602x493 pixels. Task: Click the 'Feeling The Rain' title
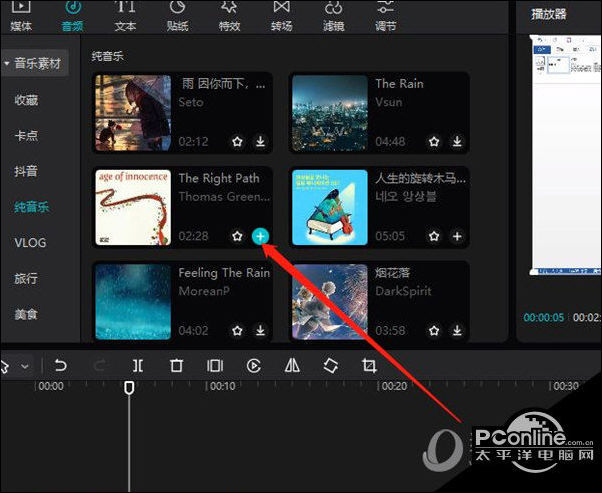[224, 273]
